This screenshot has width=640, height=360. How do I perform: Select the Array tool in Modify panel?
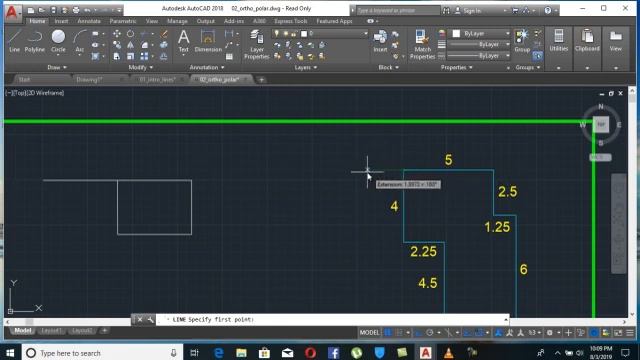[144, 56]
